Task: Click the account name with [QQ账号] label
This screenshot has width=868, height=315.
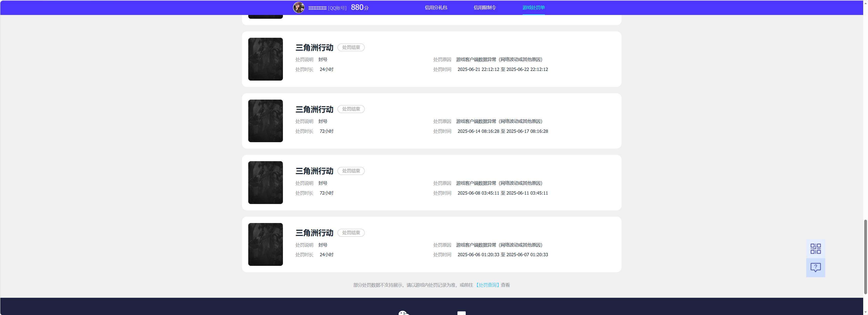Action: coord(327,8)
